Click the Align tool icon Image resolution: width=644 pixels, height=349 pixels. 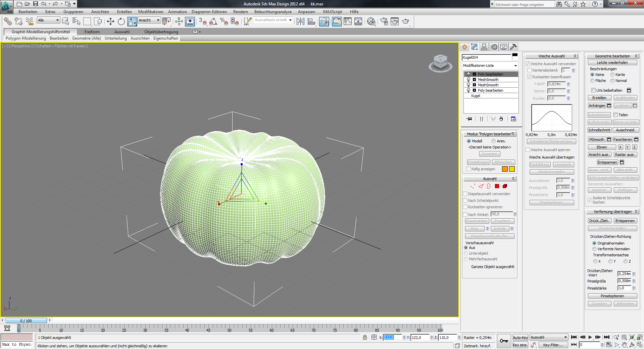(x=311, y=21)
